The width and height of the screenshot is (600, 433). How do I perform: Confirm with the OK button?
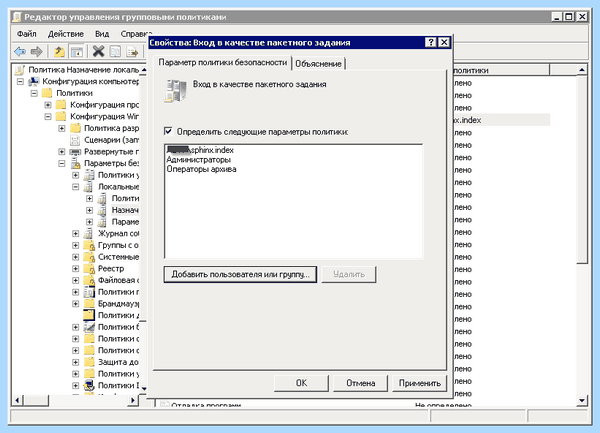pos(301,383)
